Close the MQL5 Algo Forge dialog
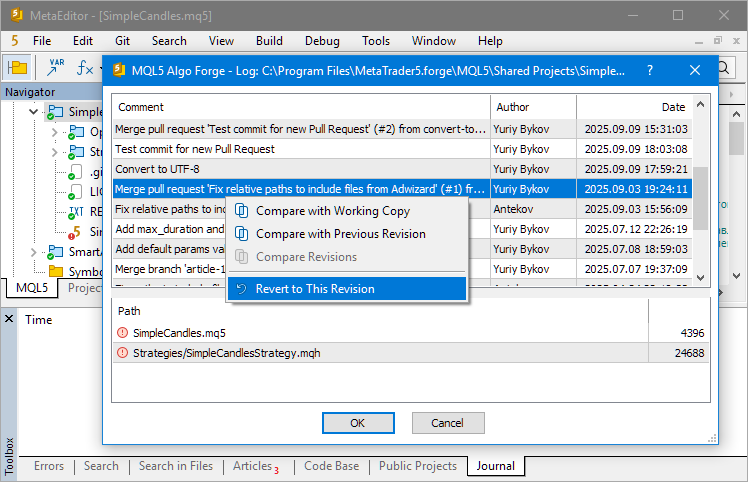 (695, 71)
